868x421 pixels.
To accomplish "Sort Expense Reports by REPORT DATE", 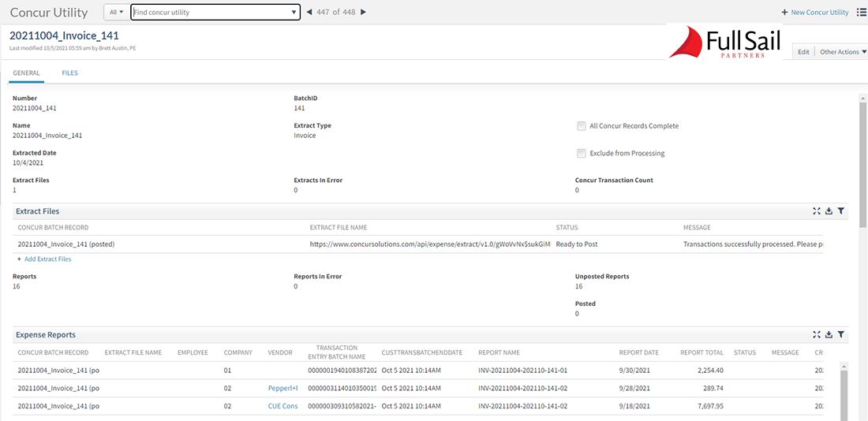I will (639, 352).
